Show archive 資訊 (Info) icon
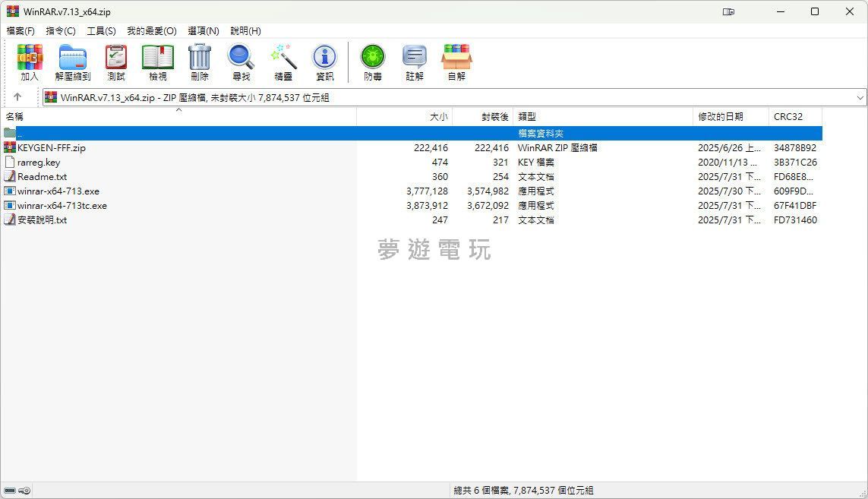Image resolution: width=868 pixels, height=499 pixels. (325, 62)
